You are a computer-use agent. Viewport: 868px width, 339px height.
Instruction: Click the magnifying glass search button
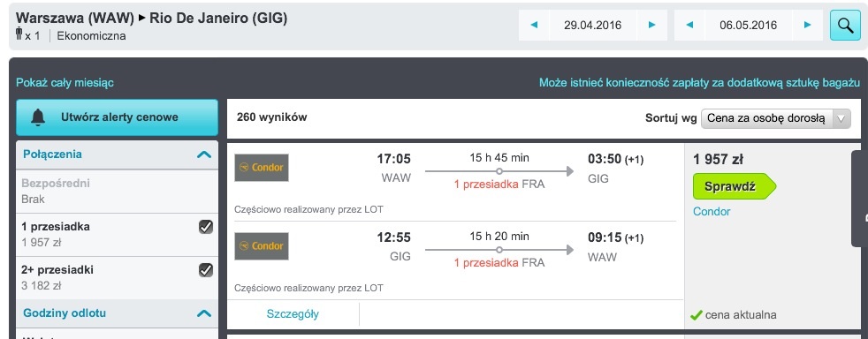click(845, 26)
